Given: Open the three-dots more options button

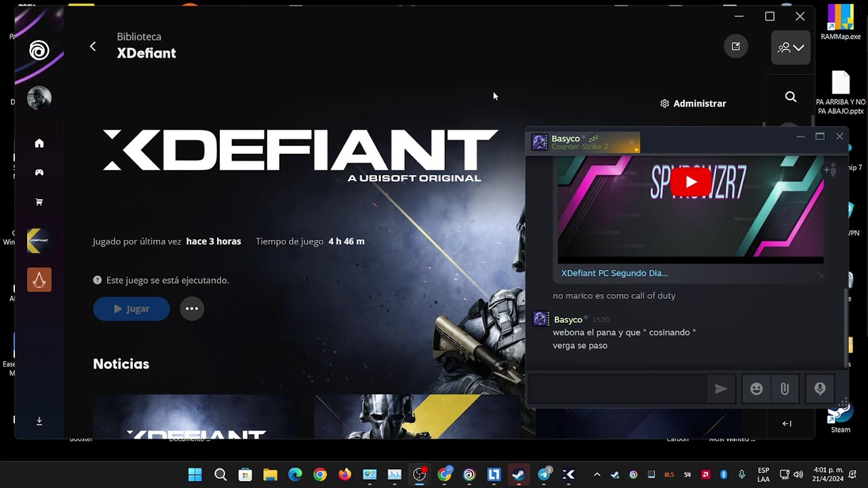Looking at the screenshot, I should (x=192, y=308).
